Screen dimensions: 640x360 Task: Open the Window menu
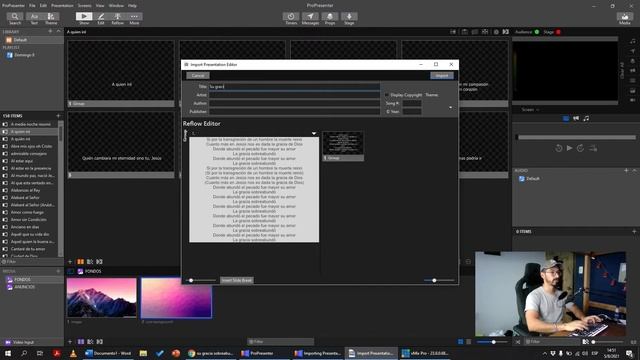click(x=116, y=6)
